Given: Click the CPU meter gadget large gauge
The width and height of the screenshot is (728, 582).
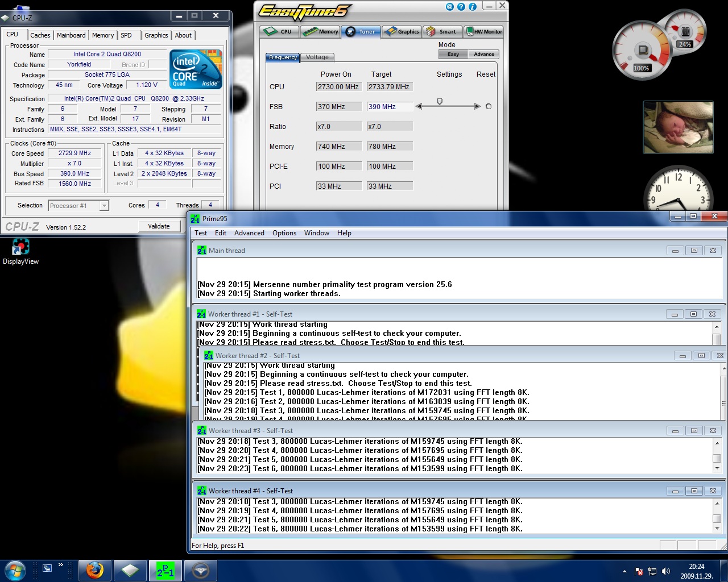Looking at the screenshot, I should (642, 50).
